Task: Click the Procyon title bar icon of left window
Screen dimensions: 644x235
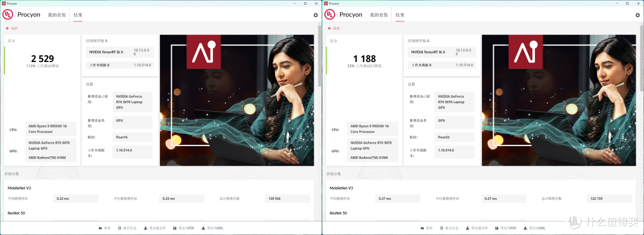Action: pos(4,3)
